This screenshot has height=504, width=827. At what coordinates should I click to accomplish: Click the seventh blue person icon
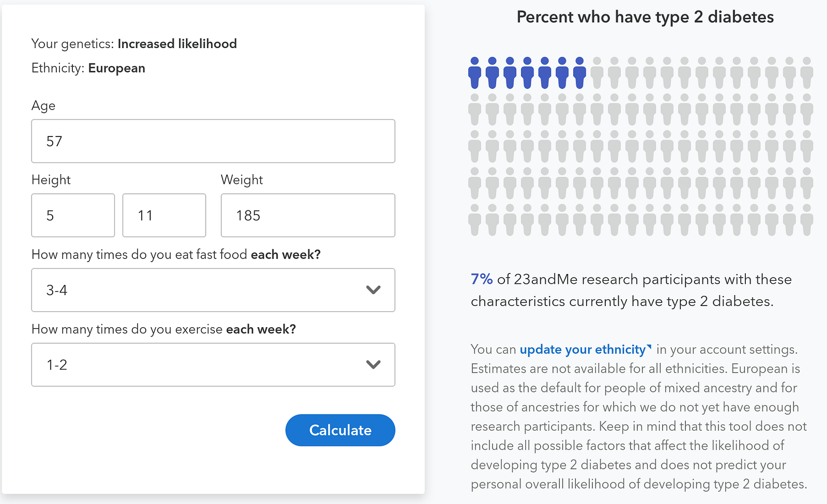(x=579, y=73)
